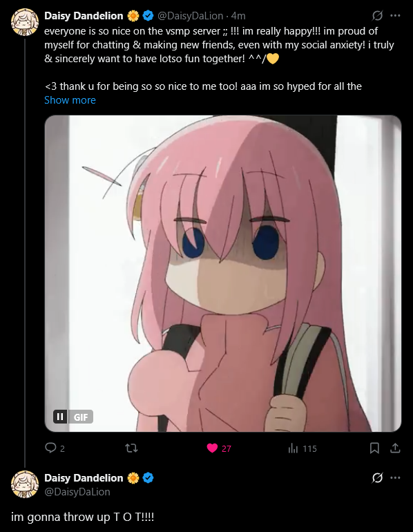Screen dimensions: 413x532
Task: Open tweet reading 'im gonna throw up T O T!!!!'
Action: tap(83, 517)
